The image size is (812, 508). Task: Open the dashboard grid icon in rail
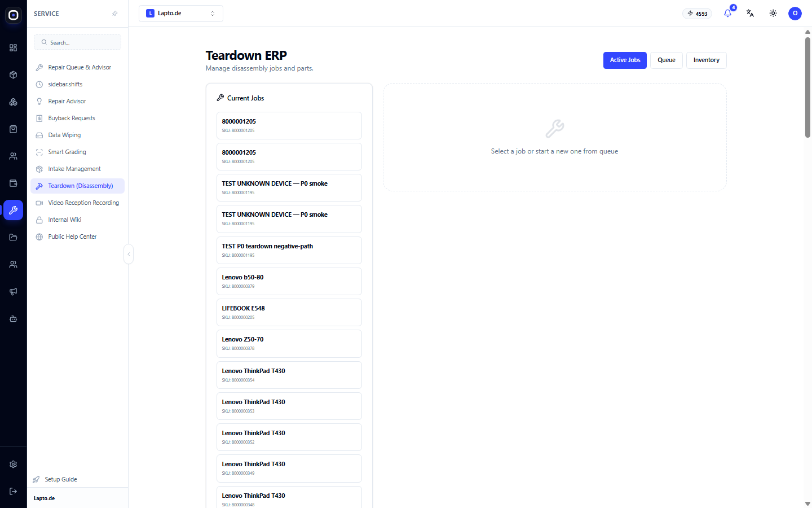coord(14,48)
